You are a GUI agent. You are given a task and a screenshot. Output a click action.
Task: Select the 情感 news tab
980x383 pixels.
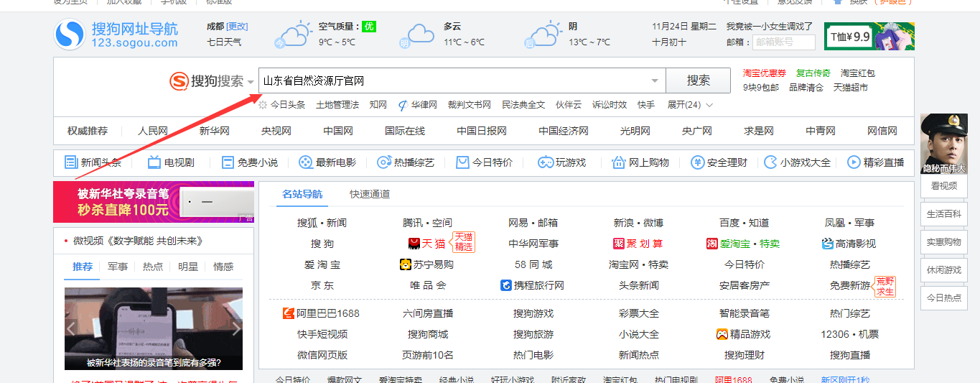(x=223, y=267)
